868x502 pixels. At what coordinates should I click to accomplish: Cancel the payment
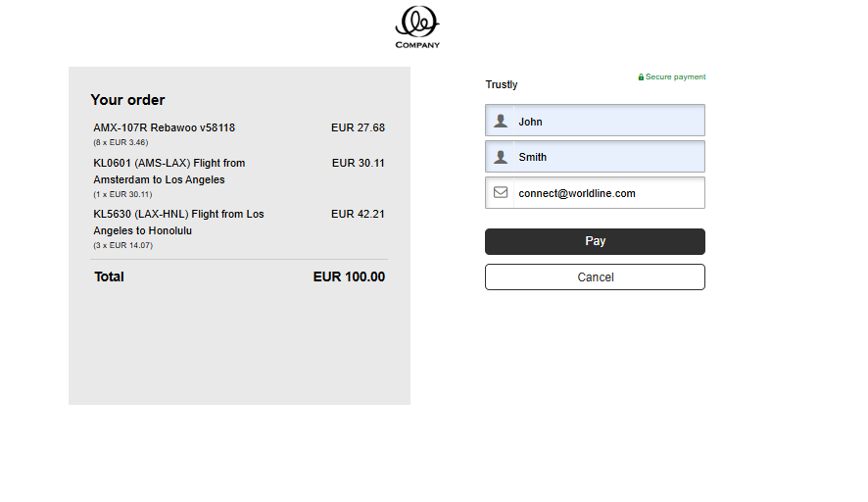pos(595,277)
